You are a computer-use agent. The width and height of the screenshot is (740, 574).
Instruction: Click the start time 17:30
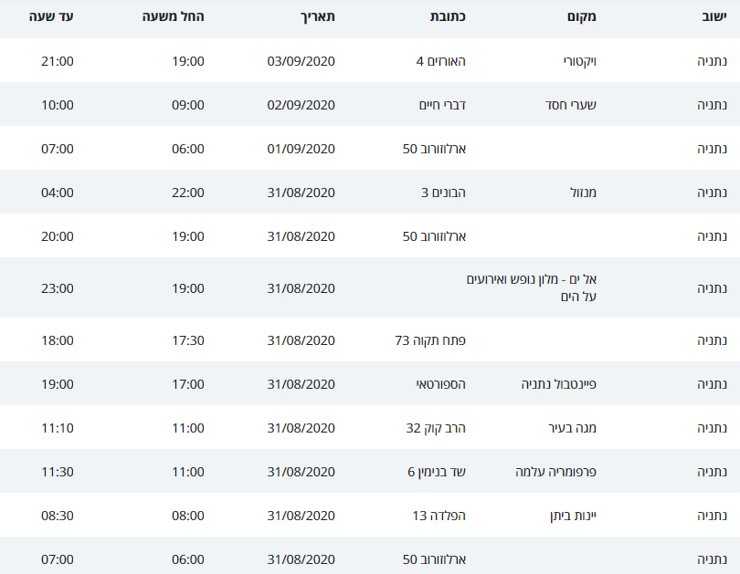coord(188,340)
